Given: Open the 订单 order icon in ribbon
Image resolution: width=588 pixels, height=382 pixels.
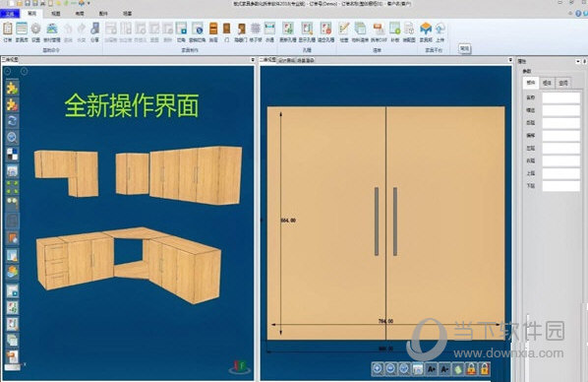Looking at the screenshot, I should point(8,32).
